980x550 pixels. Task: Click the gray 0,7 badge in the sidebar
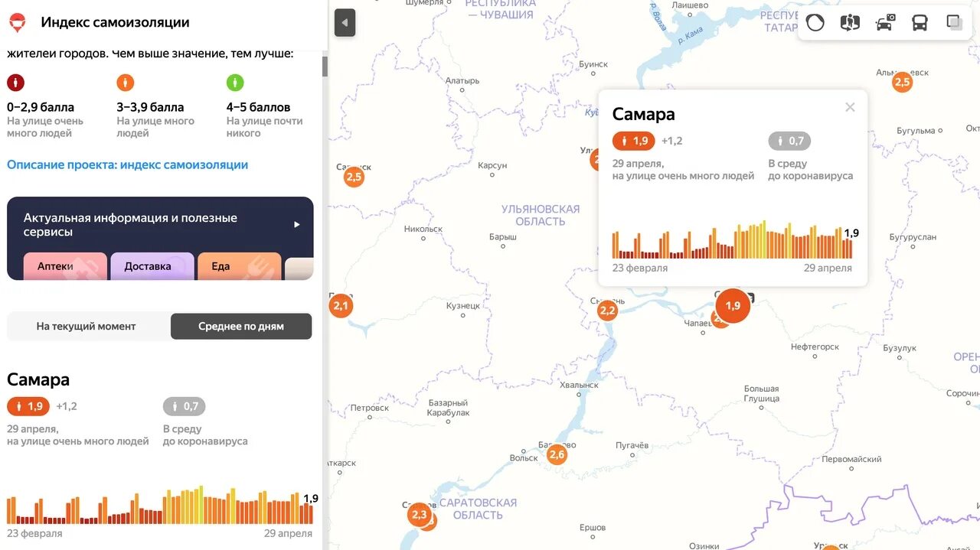184,406
